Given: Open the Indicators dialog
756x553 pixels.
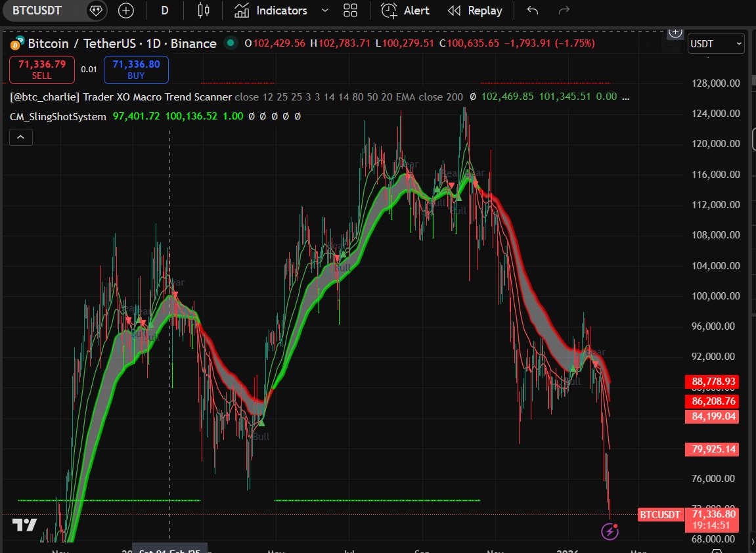Looking at the screenshot, I should click(271, 11).
